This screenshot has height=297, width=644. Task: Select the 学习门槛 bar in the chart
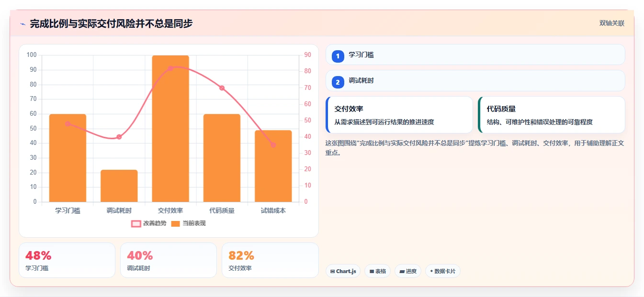(x=68, y=158)
